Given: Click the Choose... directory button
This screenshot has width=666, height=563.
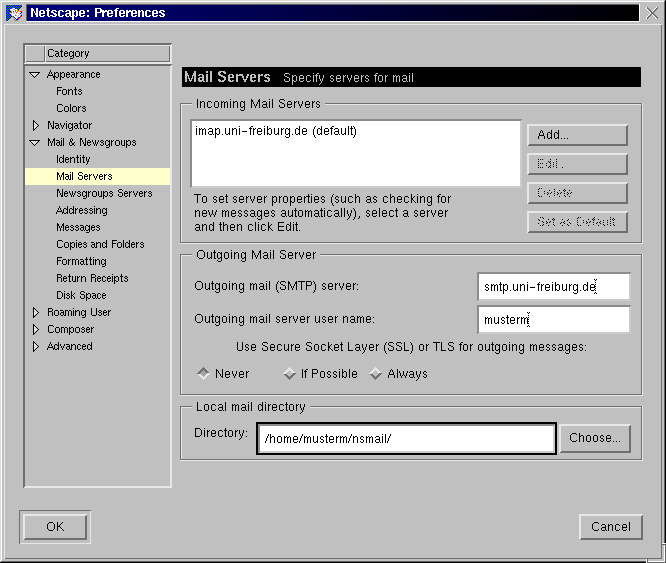Looking at the screenshot, I should [595, 438].
